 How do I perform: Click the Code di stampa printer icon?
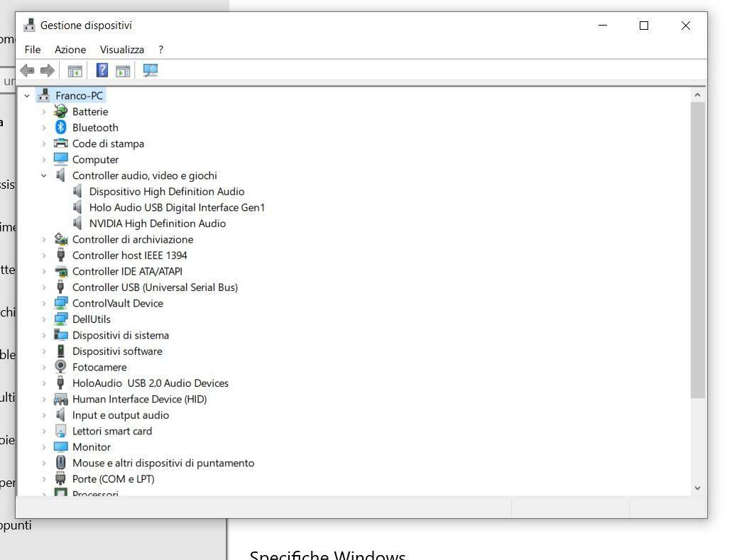pos(60,143)
